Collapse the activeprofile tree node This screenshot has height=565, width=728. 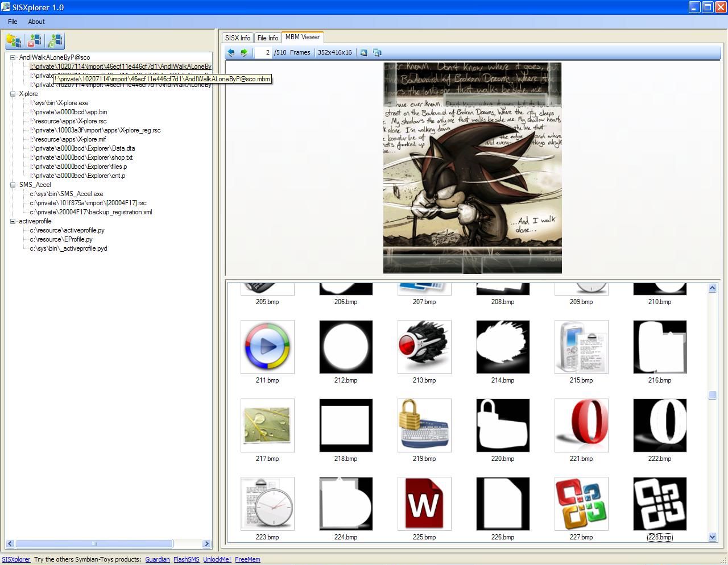[x=13, y=221]
